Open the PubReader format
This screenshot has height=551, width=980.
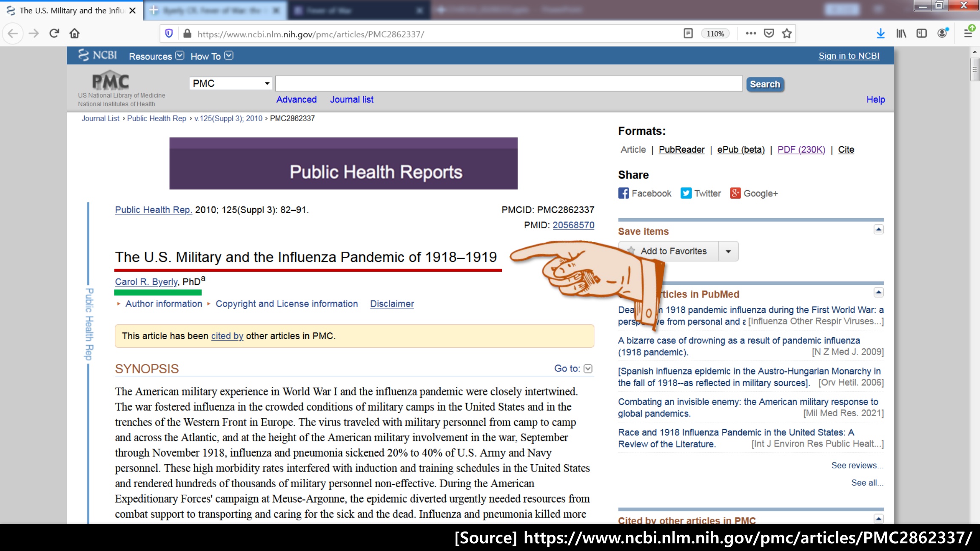tap(681, 150)
